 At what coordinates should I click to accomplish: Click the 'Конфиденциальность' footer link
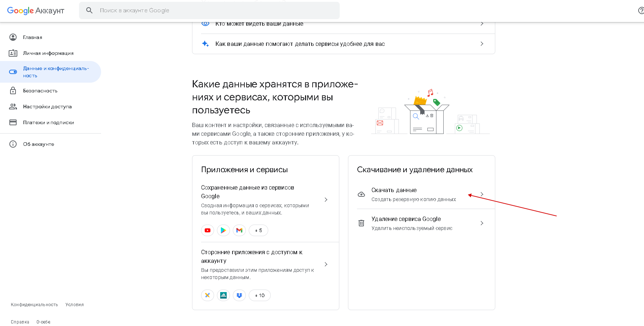pyautogui.click(x=34, y=305)
